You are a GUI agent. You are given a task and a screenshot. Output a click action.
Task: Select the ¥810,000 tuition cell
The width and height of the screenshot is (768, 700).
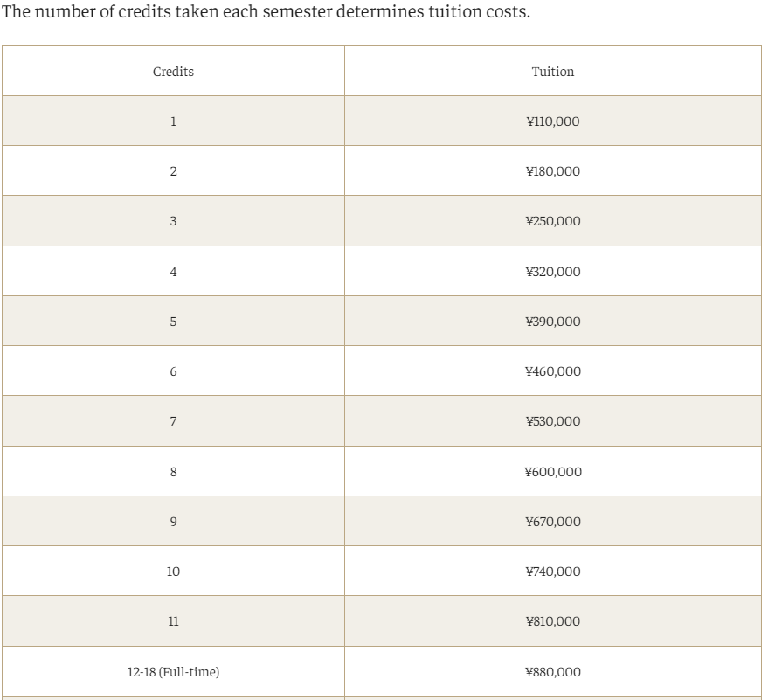(553, 621)
